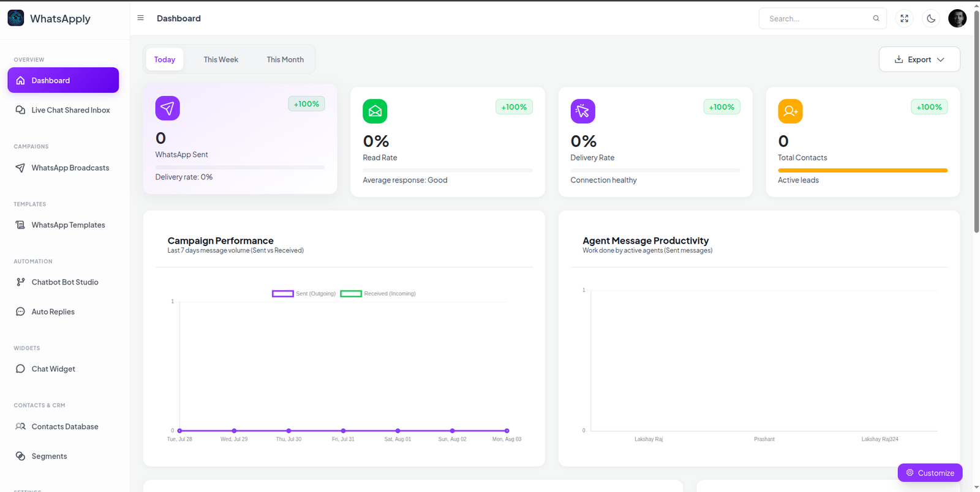Viewport: 980px width, 492px height.
Task: Click the Segments pie icon
Action: click(x=20, y=456)
